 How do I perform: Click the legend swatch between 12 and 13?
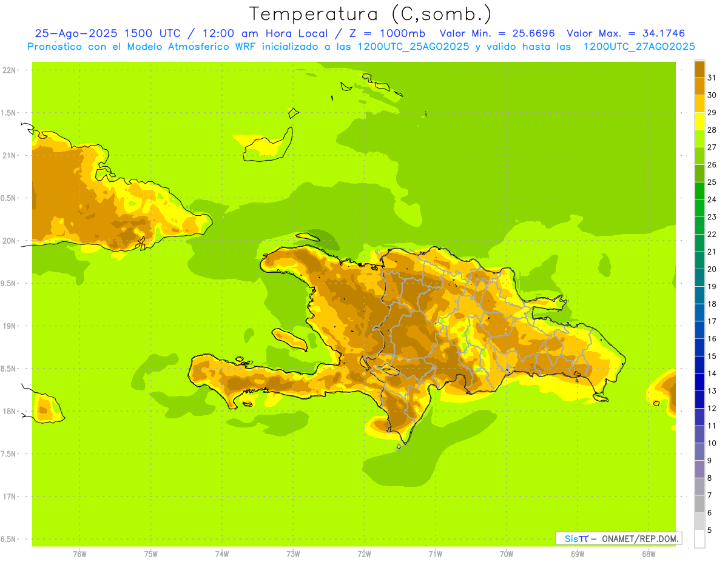(x=699, y=400)
